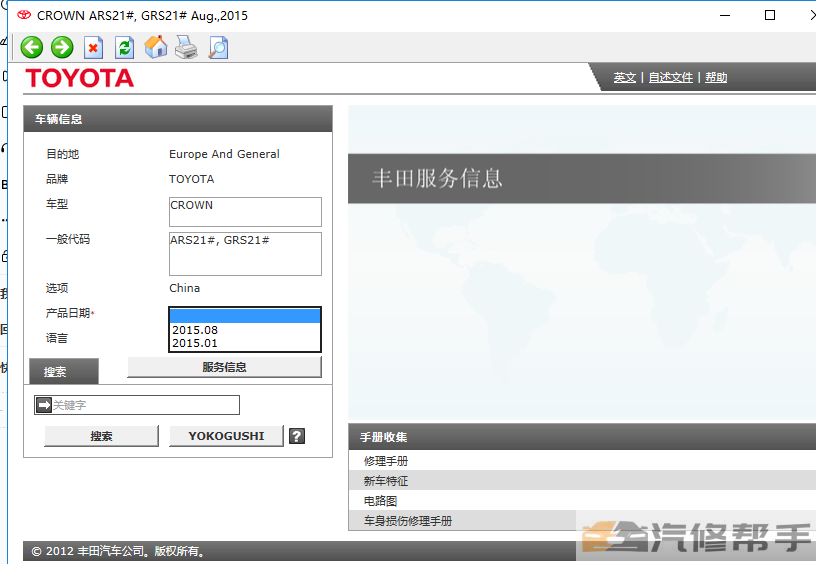Maximize the CROWN window
This screenshot has width=816, height=564.
click(x=770, y=16)
